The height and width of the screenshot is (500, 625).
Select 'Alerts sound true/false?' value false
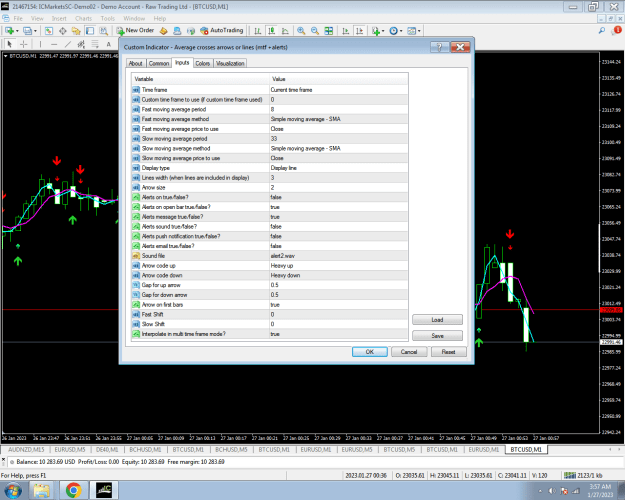click(x=338, y=226)
